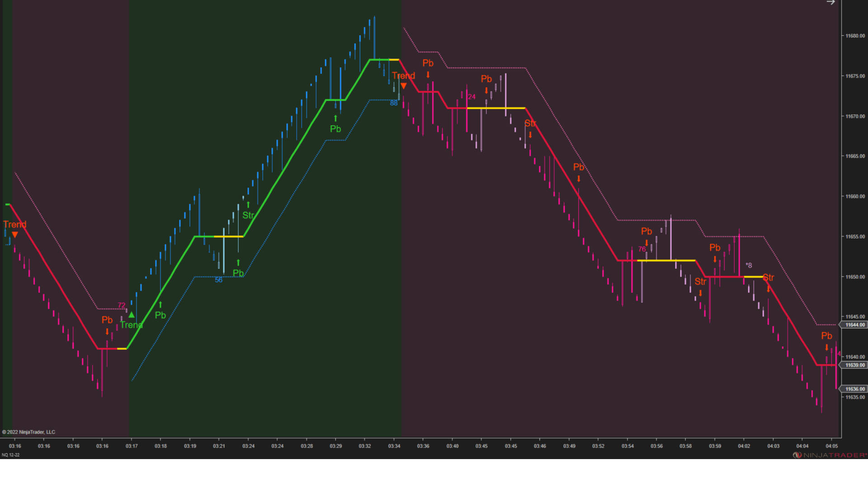The image size is (868, 488).
Task: Click the 2022 NinjaTrader, LLC copyright text
Action: tap(28, 432)
